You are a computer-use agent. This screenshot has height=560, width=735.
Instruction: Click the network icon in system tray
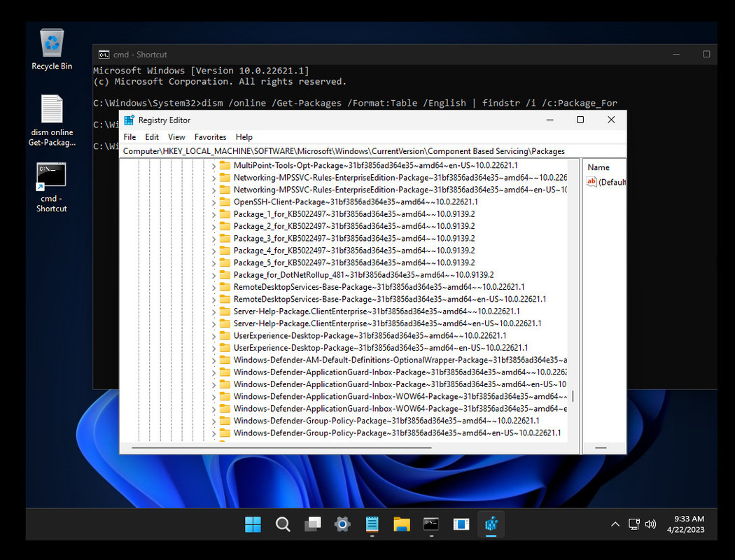coord(633,524)
